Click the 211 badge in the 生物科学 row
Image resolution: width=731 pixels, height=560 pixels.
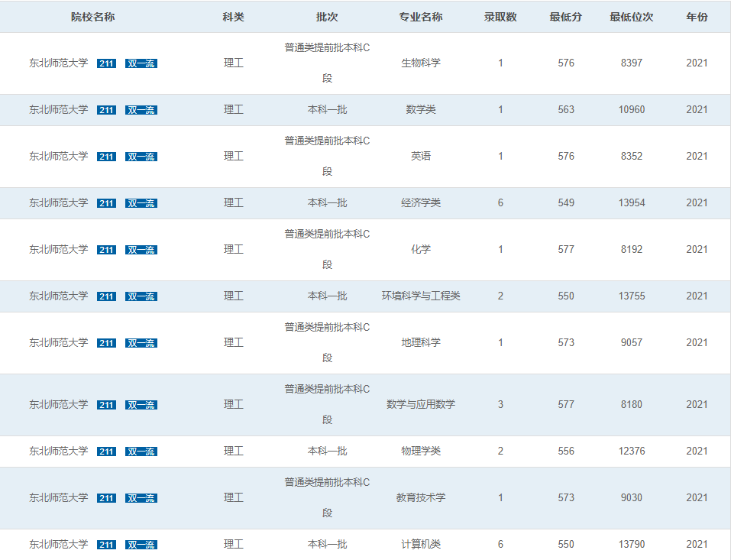click(x=106, y=63)
